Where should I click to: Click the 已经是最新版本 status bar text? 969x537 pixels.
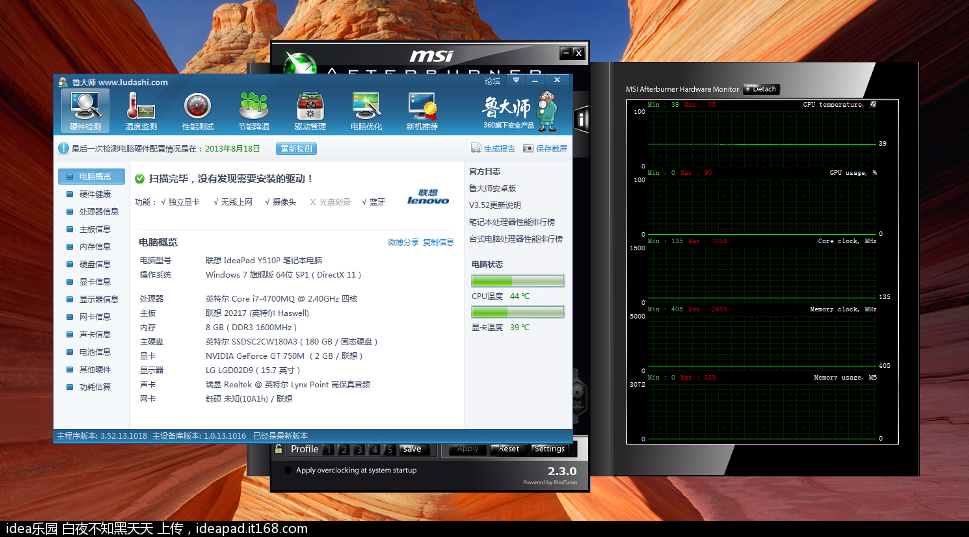click(x=281, y=436)
